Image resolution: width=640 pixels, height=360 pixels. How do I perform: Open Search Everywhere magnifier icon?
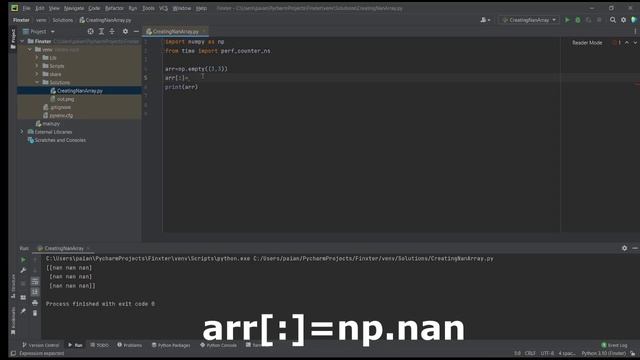613,20
